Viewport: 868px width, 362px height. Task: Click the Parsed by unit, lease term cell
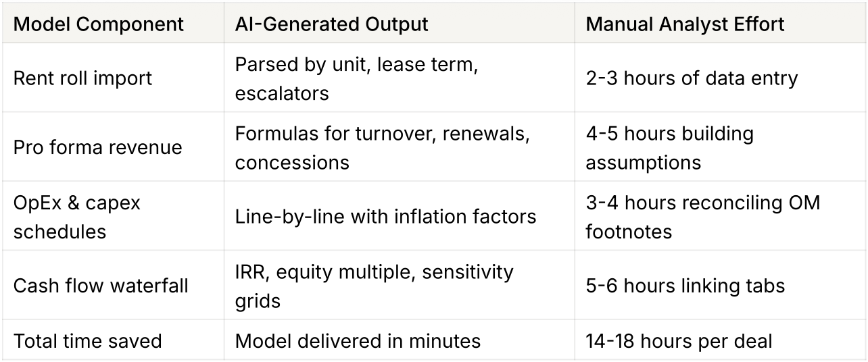399,78
